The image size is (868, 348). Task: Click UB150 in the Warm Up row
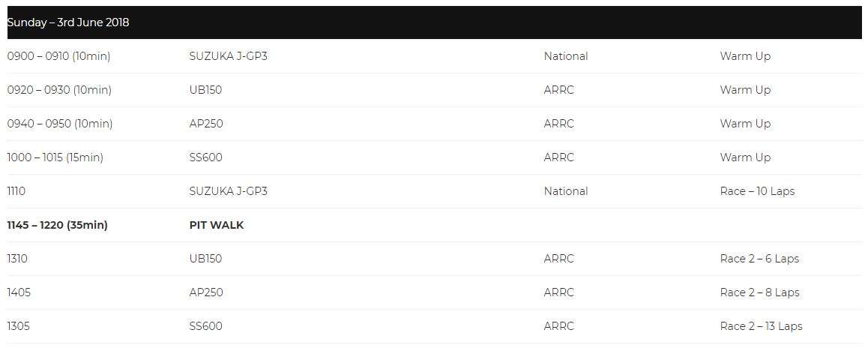pos(205,90)
